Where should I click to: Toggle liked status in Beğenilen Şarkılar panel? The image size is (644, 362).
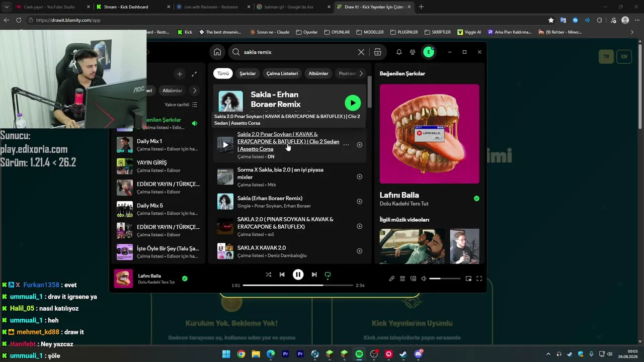tap(476, 199)
